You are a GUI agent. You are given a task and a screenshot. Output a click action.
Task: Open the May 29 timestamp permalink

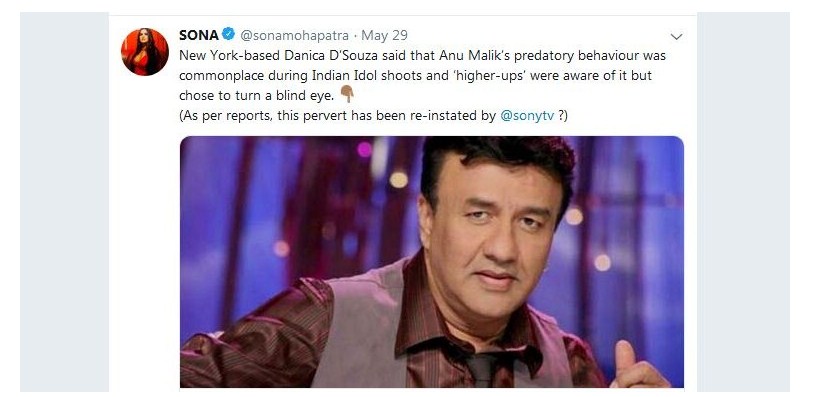click(x=384, y=35)
